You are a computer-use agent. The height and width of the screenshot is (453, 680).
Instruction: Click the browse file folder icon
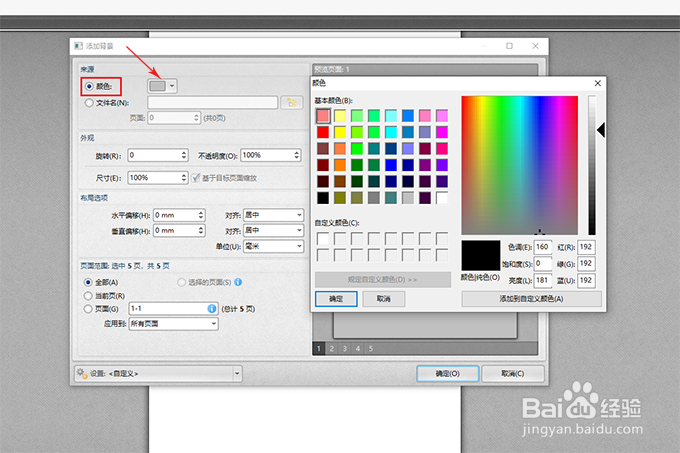(292, 103)
